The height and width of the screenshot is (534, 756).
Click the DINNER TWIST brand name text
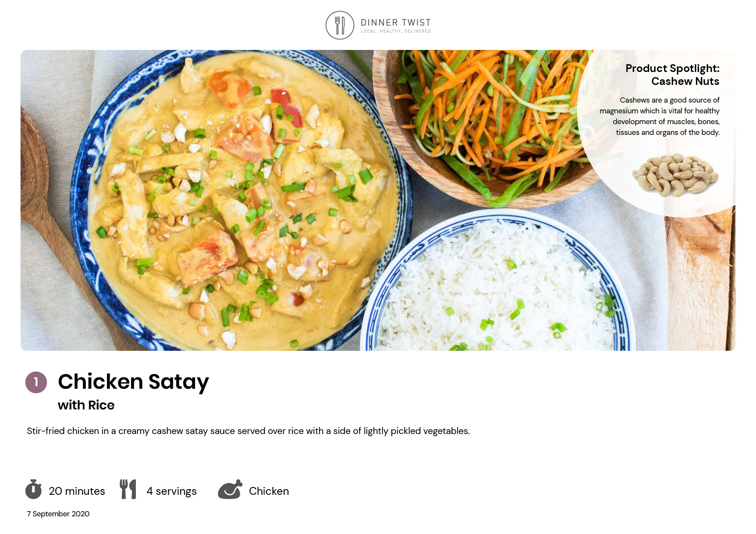pyautogui.click(x=395, y=22)
